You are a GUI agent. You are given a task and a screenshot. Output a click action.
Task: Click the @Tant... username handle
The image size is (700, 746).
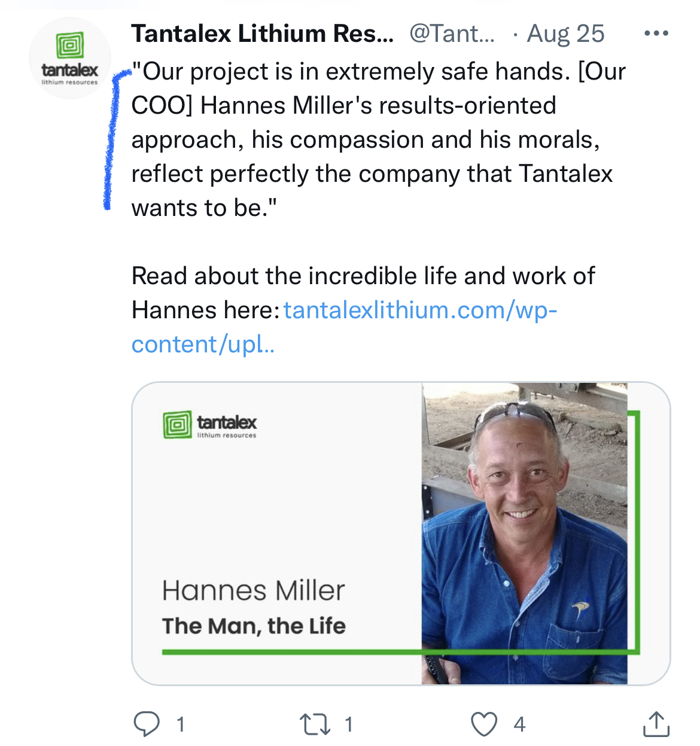point(452,34)
